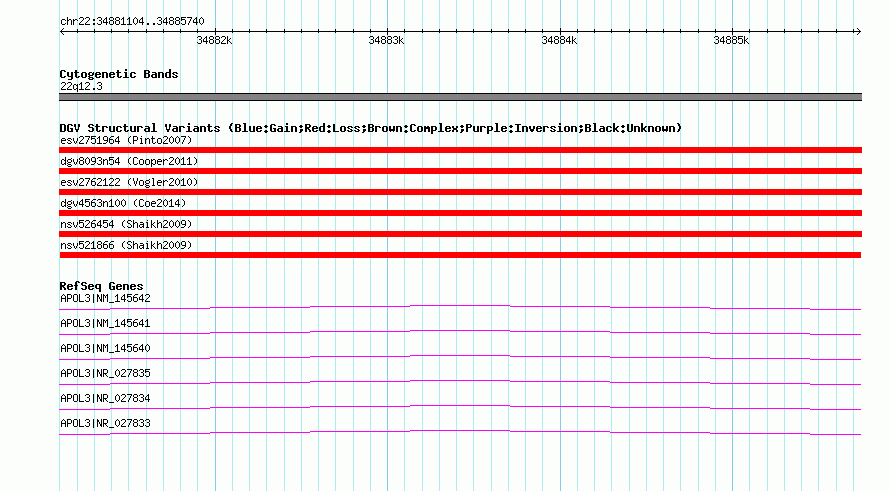The image size is (890, 491).
Task: Click the nsv526454 (Shaikh2009) label
Action: coord(126,224)
